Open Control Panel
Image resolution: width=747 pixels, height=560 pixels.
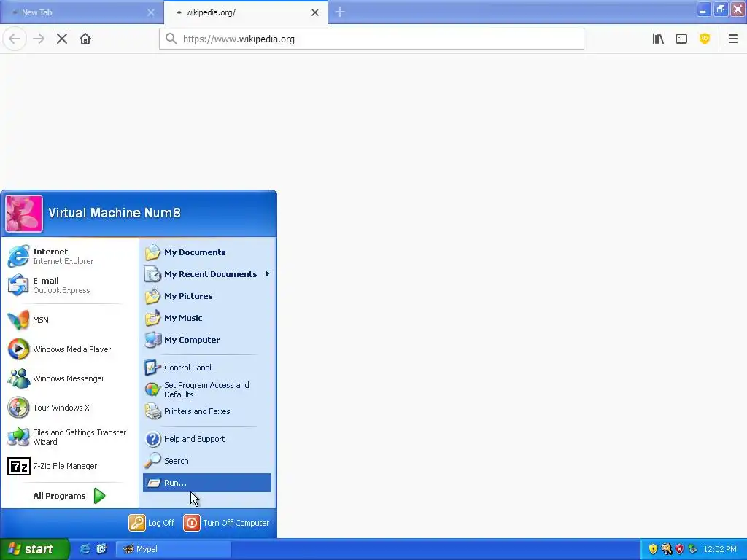(x=206, y=367)
